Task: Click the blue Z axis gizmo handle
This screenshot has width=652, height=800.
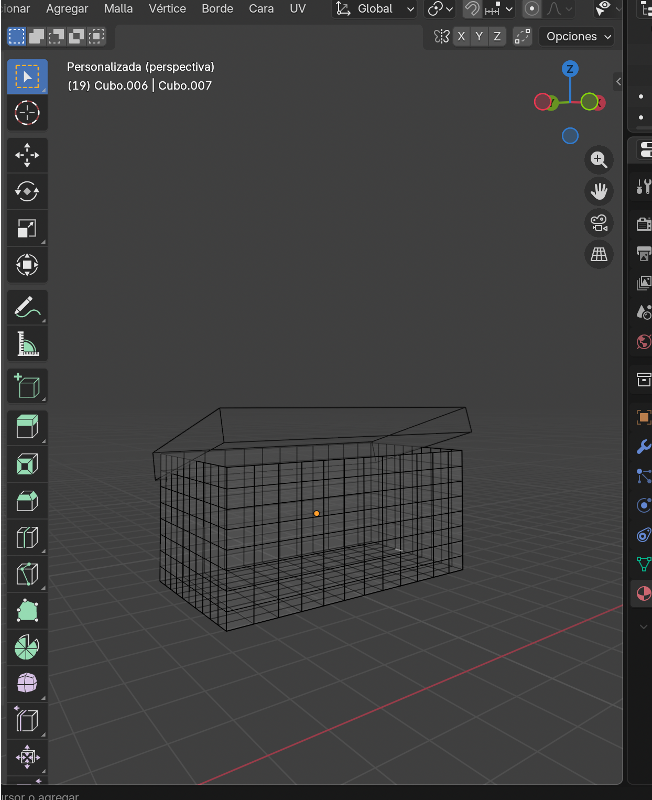Action: point(570,69)
